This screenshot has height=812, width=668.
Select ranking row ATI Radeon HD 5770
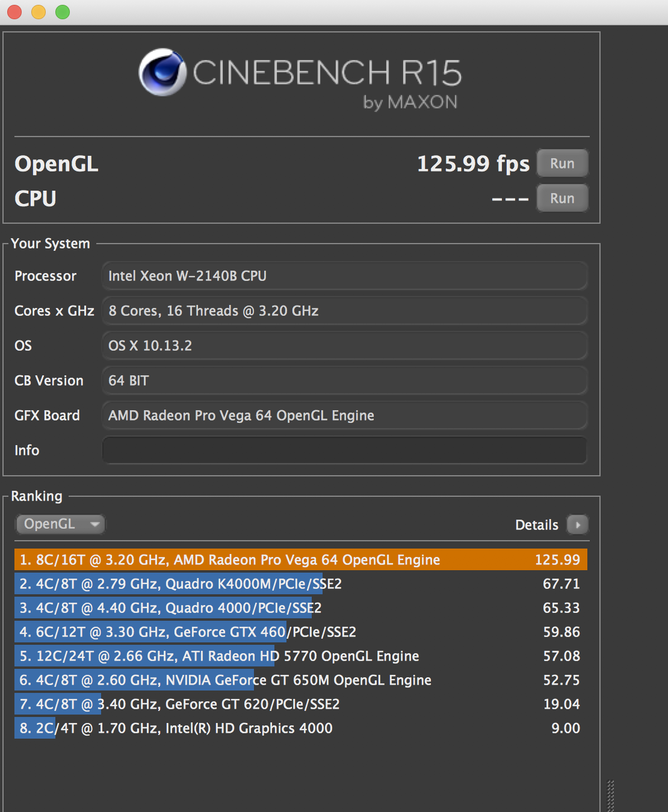coord(301,656)
